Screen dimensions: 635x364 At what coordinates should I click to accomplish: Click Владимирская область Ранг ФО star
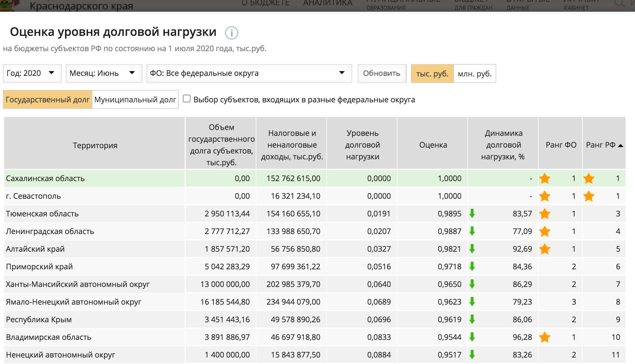(x=545, y=337)
